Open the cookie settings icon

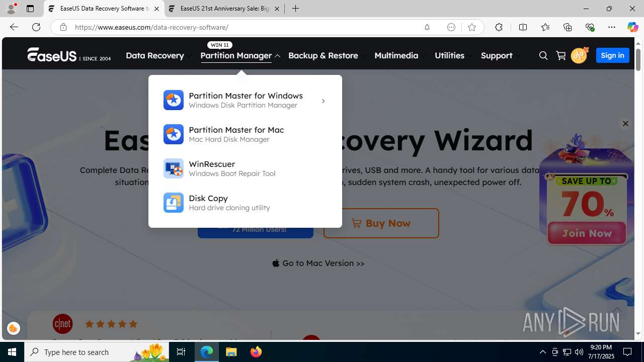coord(14,328)
